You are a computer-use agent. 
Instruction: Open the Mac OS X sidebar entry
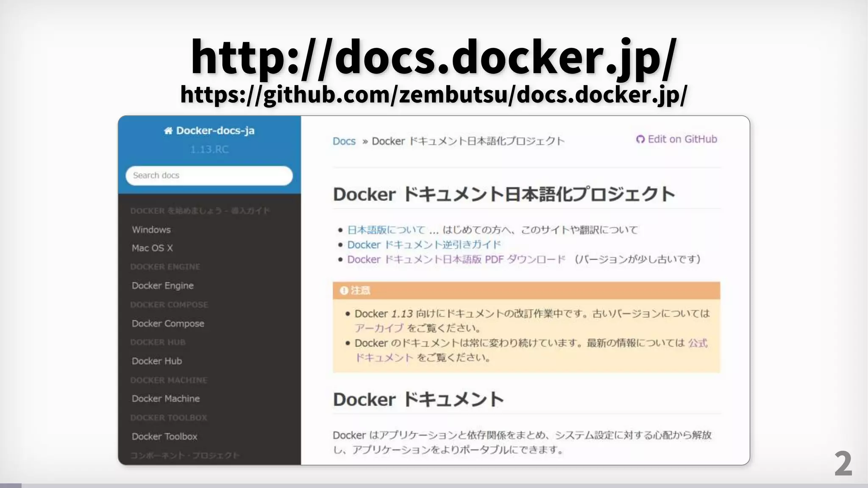point(152,248)
